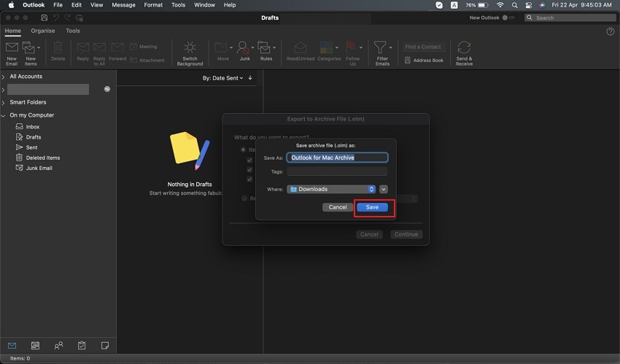Click the Junk person icon
The image size is (620, 364).
(243, 47)
